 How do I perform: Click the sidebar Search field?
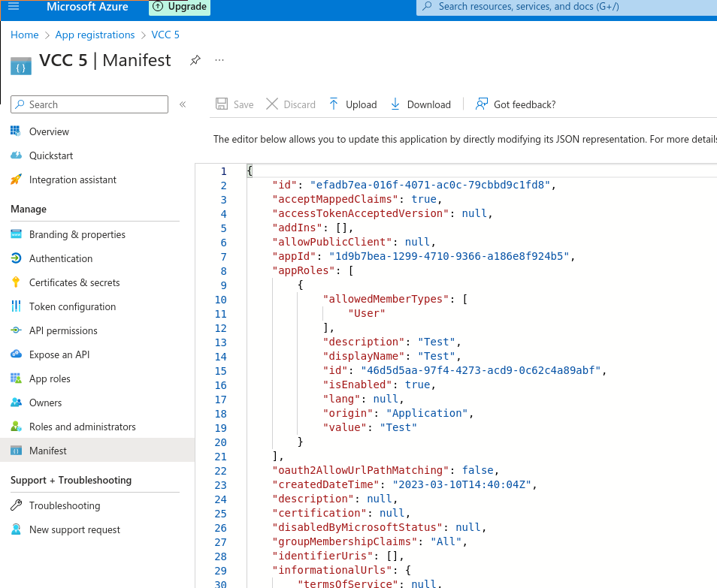tap(89, 104)
